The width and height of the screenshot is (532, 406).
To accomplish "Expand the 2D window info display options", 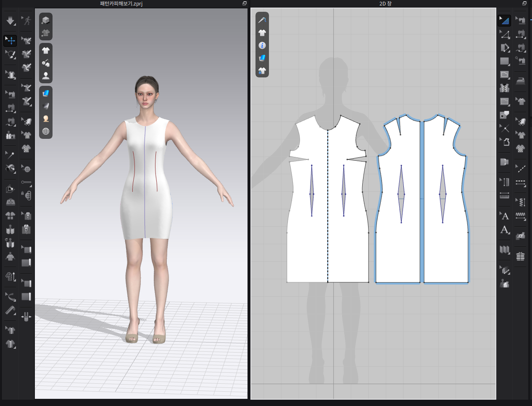I will (x=262, y=45).
